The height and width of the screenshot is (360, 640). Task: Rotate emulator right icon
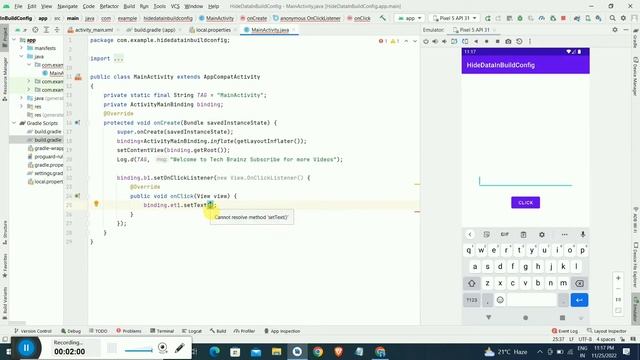(465, 41)
